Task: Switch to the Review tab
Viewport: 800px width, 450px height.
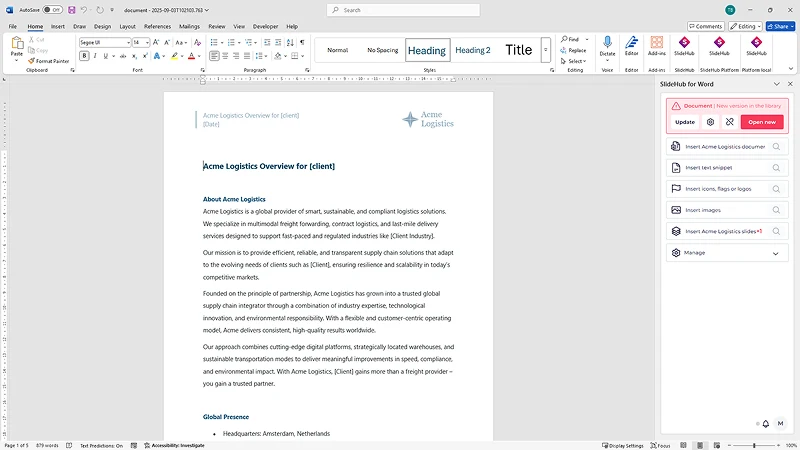Action: point(216,27)
